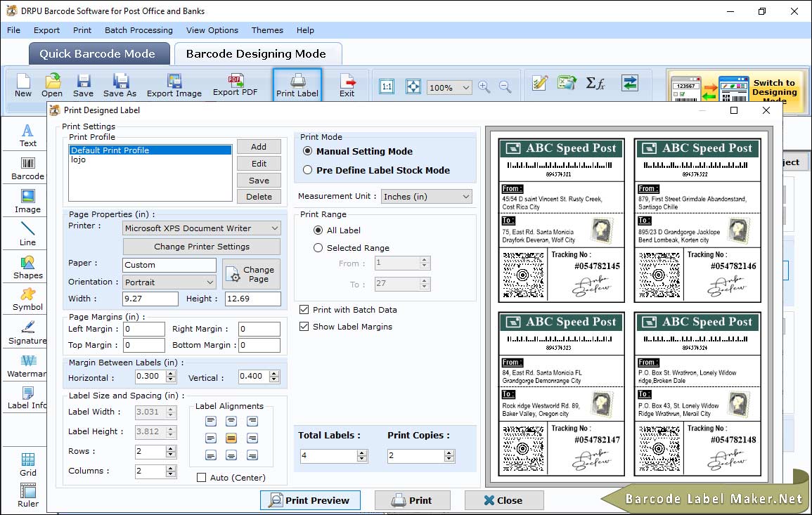Viewport: 812px width, 515px height.
Task: Click the Export PDF toolbar icon
Action: coord(235,86)
